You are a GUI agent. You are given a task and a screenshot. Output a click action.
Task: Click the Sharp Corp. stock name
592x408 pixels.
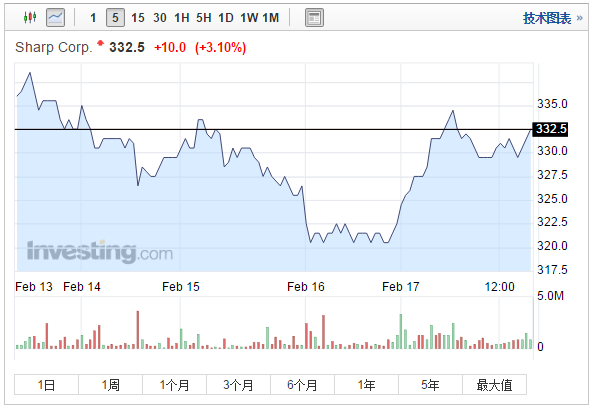pos(54,48)
